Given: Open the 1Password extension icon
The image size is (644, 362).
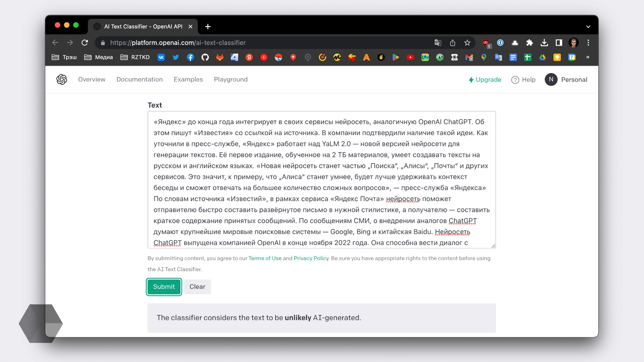Looking at the screenshot, I should [x=500, y=43].
